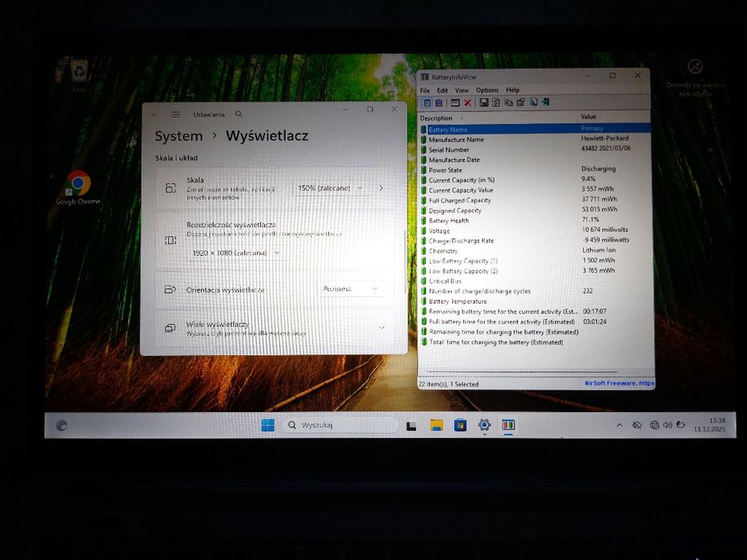This screenshot has height=560, width=747.
Task: Click the NirSoft Freeware link
Action: (619, 383)
